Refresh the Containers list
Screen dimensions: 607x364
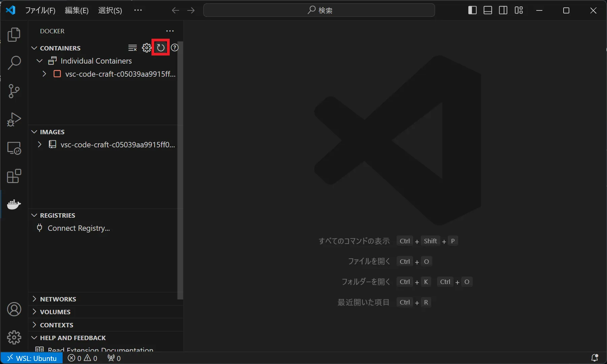[x=161, y=48]
